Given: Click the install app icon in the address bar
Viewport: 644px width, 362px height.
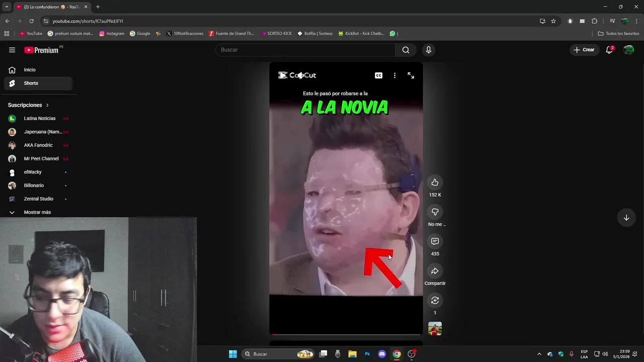Looking at the screenshot, I should point(542,21).
